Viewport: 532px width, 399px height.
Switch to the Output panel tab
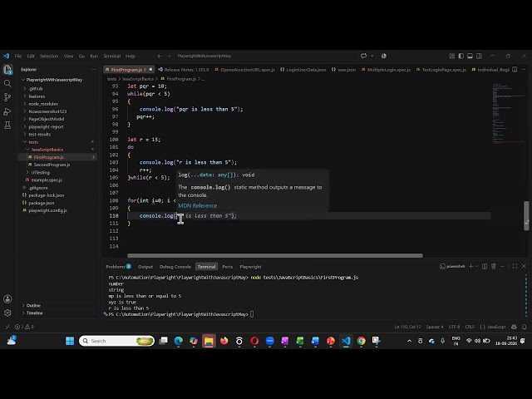145,267
